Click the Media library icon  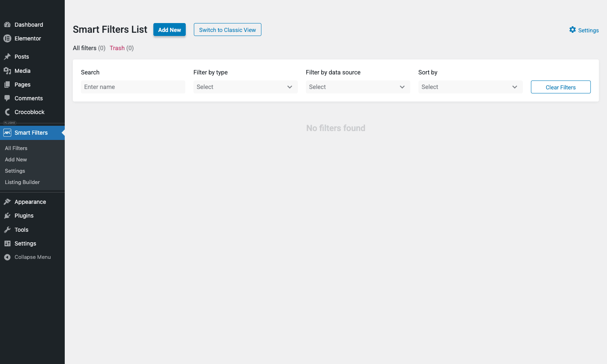pos(7,71)
